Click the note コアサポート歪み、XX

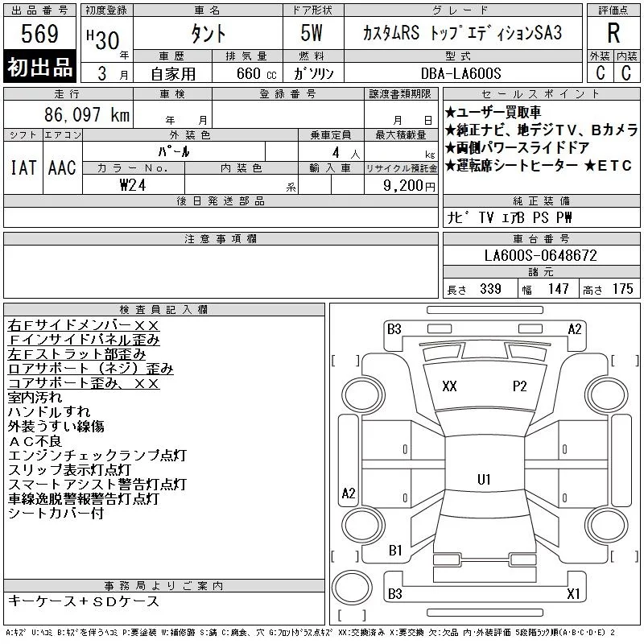click(84, 383)
